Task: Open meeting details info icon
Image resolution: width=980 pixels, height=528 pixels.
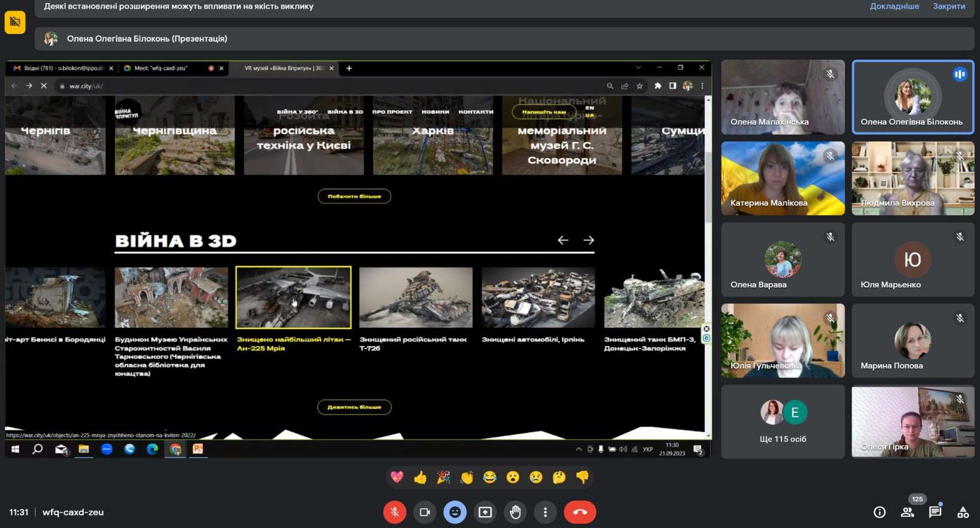Action: pos(879,512)
